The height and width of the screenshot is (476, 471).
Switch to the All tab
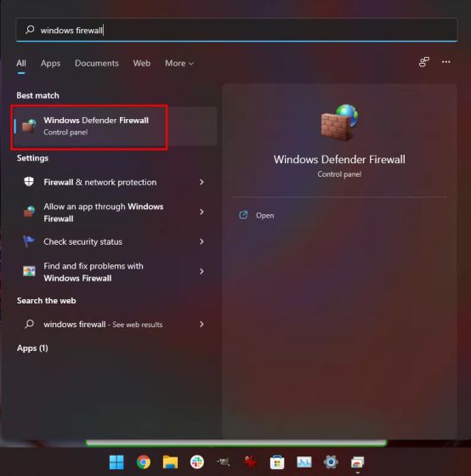tap(21, 63)
